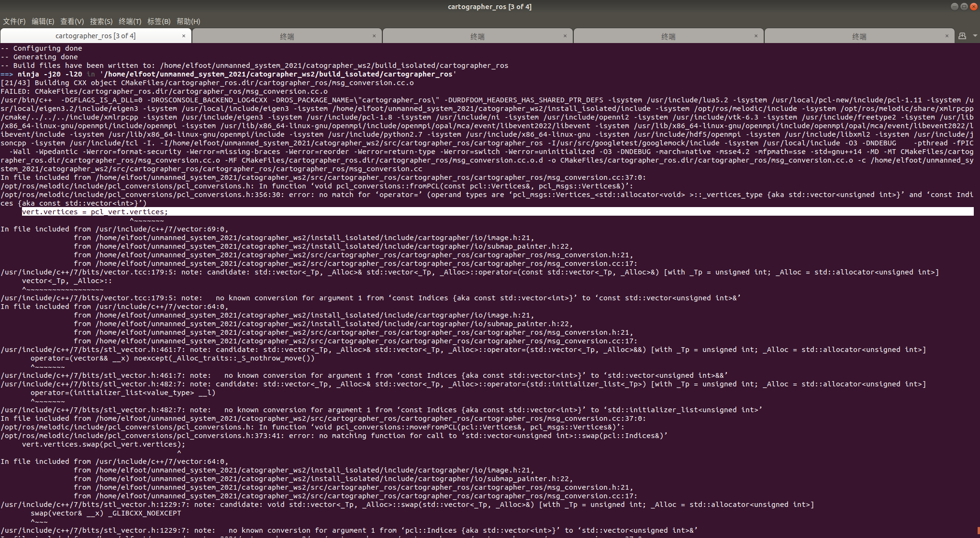Switch to the third 终端 tab
Image resolution: width=980 pixels, height=538 pixels.
[477, 36]
